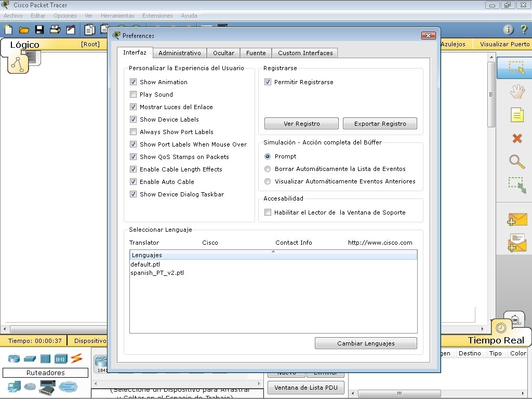The width and height of the screenshot is (532, 399).
Task: Open the Extensiones menu
Action: (x=157, y=16)
